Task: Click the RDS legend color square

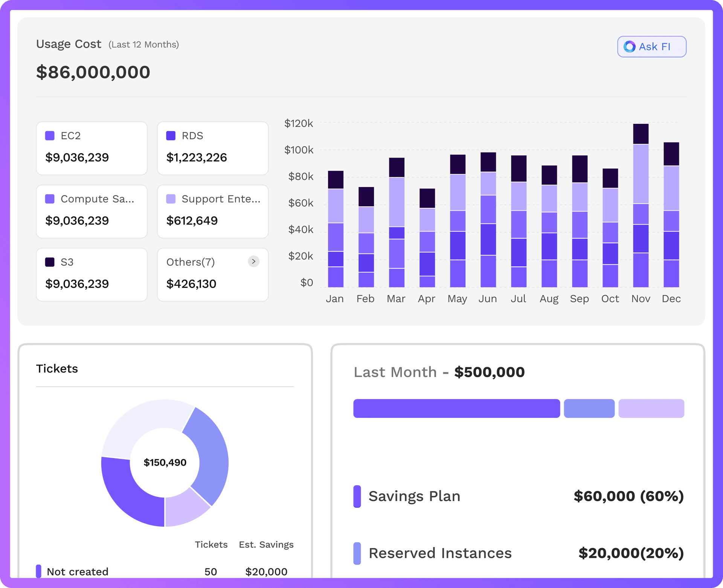Action: [171, 136]
